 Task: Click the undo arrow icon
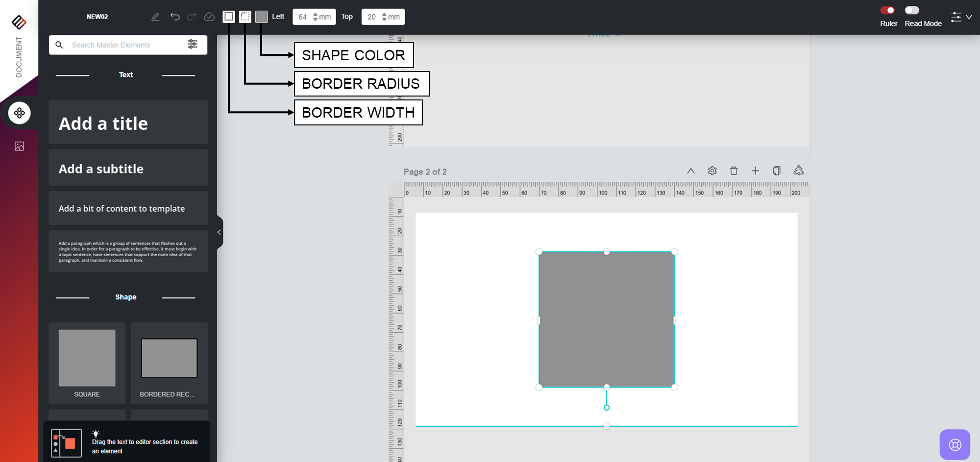pos(174,17)
